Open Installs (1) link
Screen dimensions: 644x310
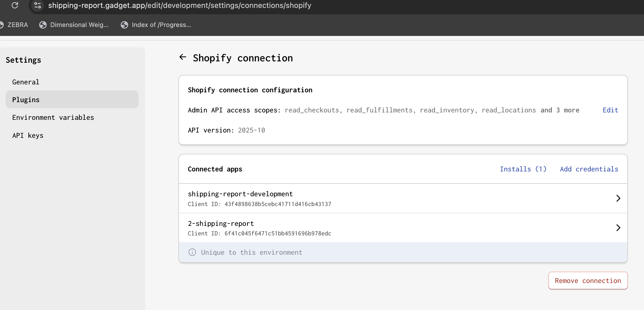(523, 169)
